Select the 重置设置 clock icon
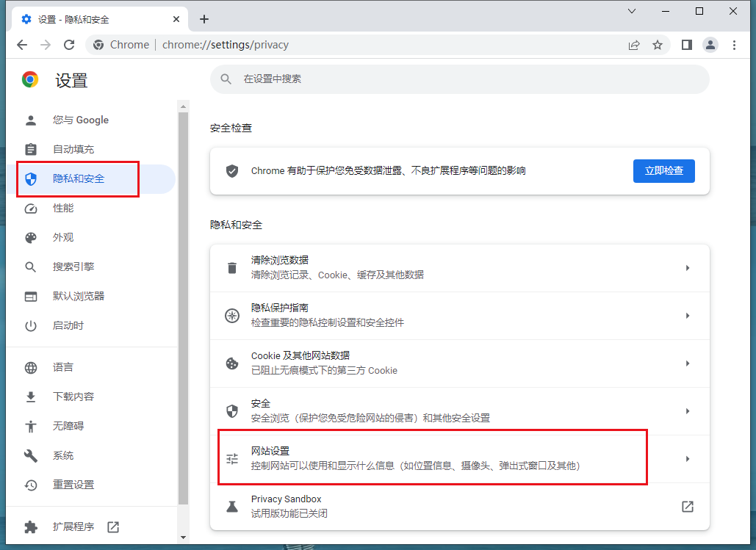This screenshot has width=756, height=550. 30,485
